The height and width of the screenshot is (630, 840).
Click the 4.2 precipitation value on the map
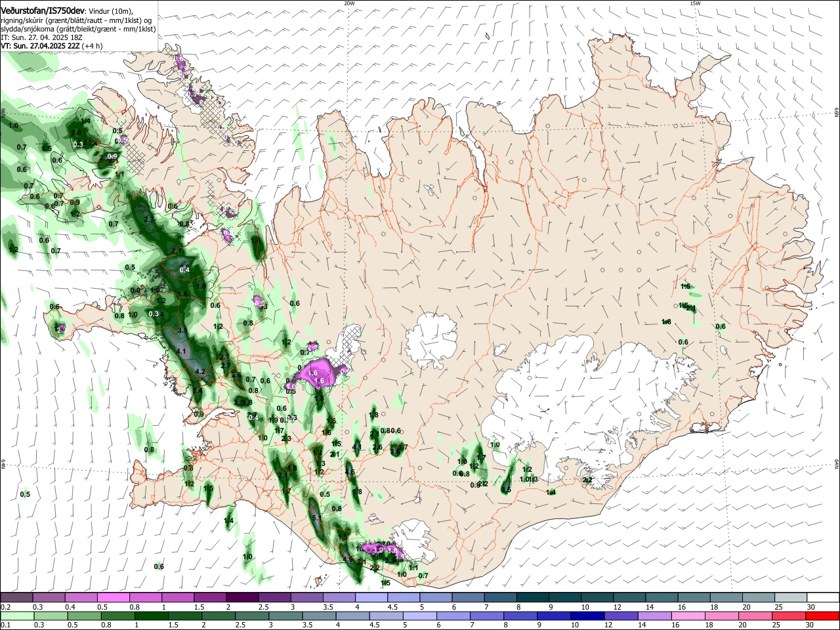201,372
